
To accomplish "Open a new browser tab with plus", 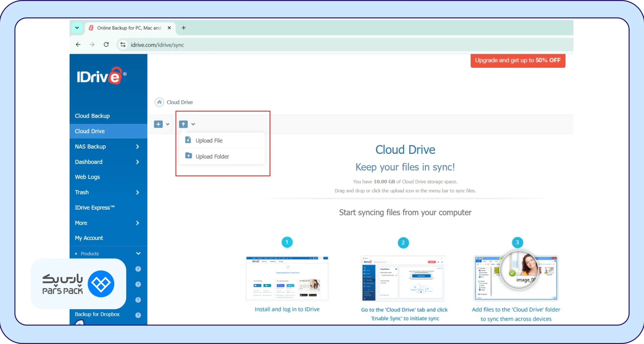I will tap(184, 28).
